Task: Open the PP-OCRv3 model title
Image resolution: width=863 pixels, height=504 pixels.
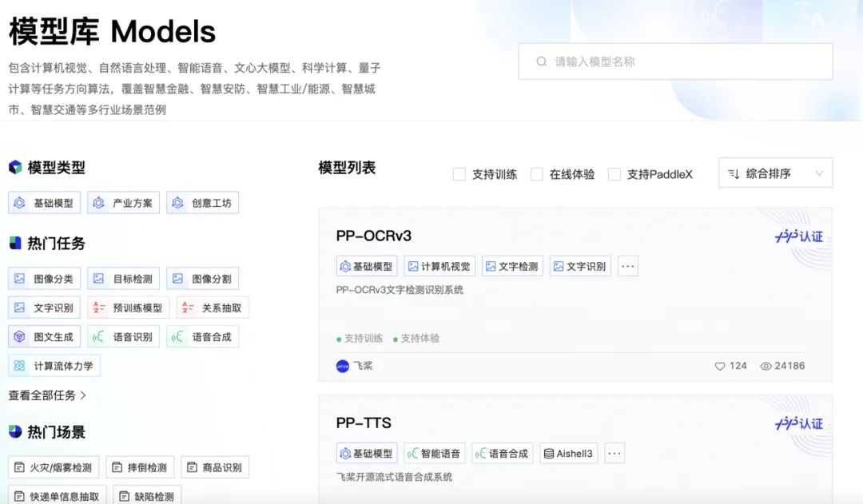Action: (374, 236)
